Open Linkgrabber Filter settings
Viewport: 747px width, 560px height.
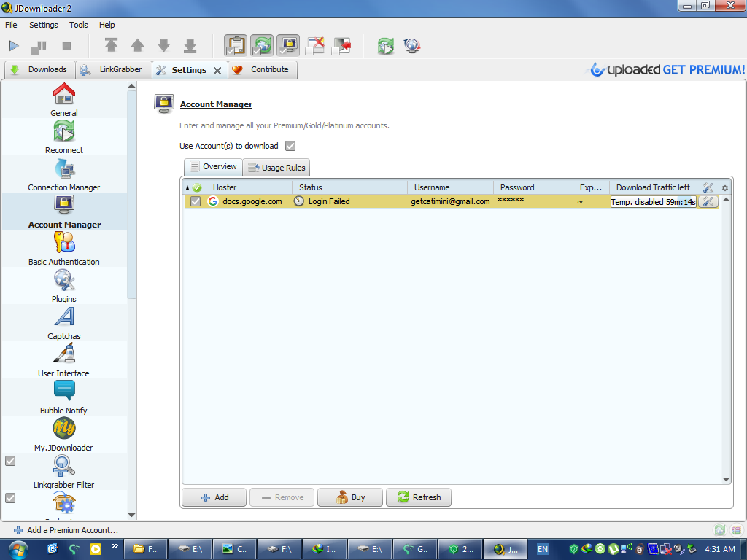(64, 472)
